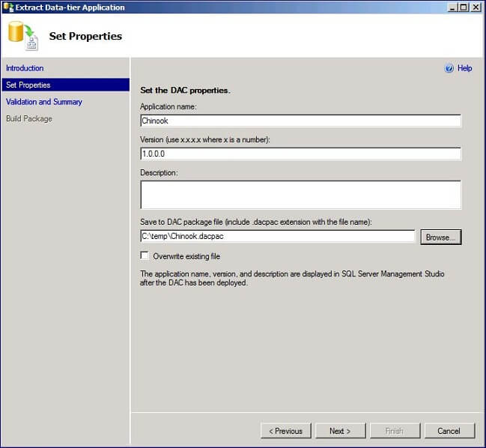This screenshot has width=486, height=448.
Task: Proceed with the Next button
Action: pos(340,431)
